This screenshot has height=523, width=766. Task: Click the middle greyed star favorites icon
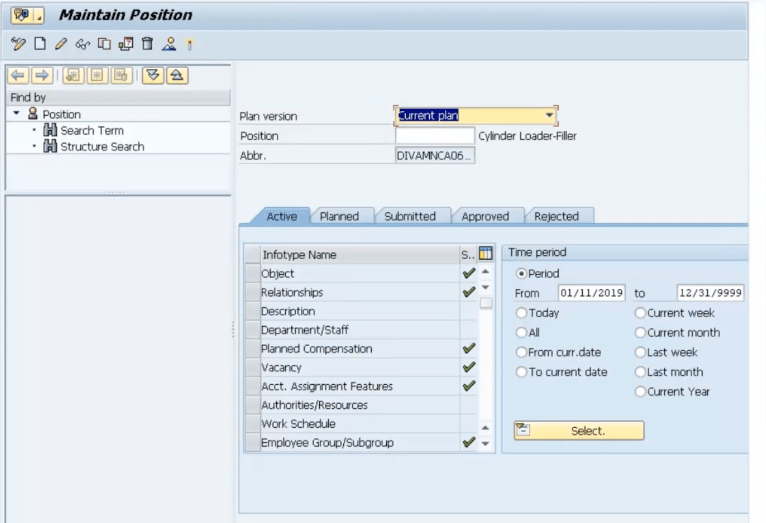click(x=97, y=75)
